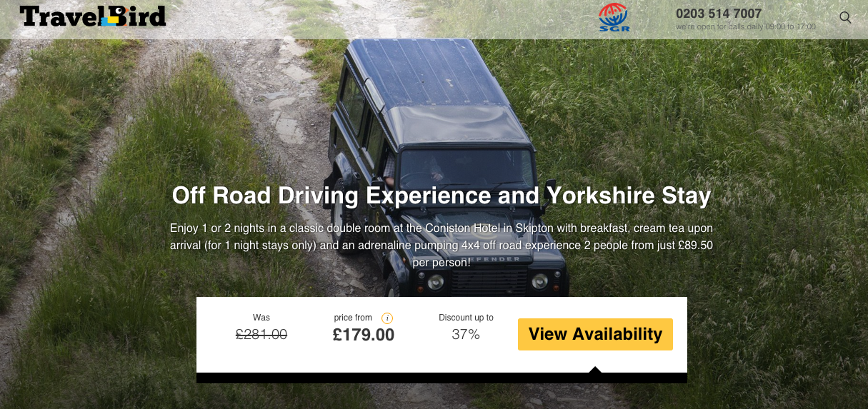The image size is (868, 409).
Task: Click the 37% discount value
Action: coord(466,334)
